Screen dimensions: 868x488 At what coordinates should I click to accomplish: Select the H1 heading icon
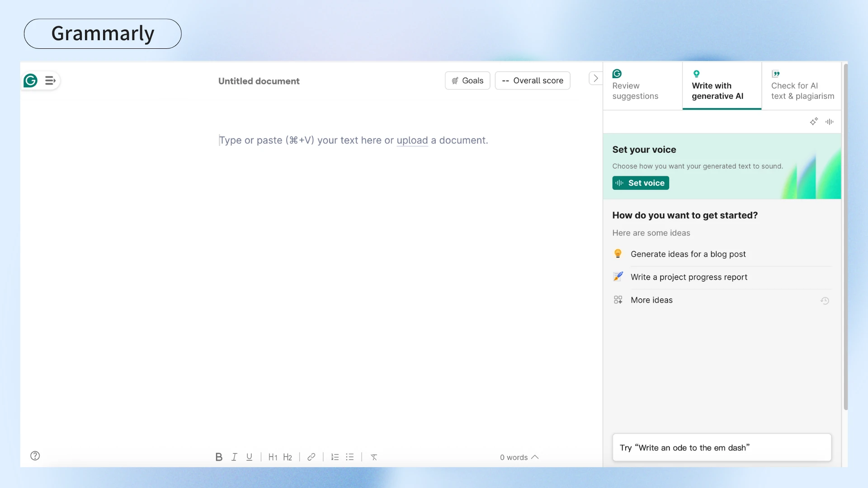(x=273, y=457)
